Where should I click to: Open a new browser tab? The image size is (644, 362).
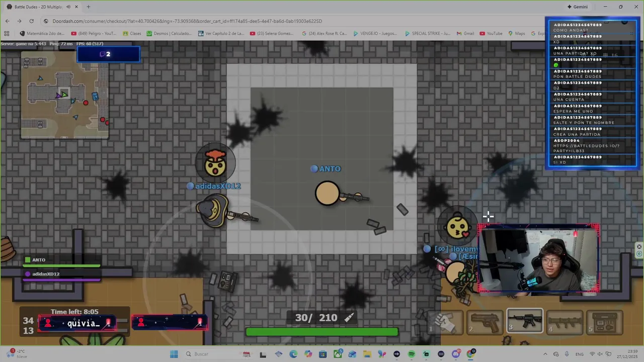pyautogui.click(x=88, y=7)
